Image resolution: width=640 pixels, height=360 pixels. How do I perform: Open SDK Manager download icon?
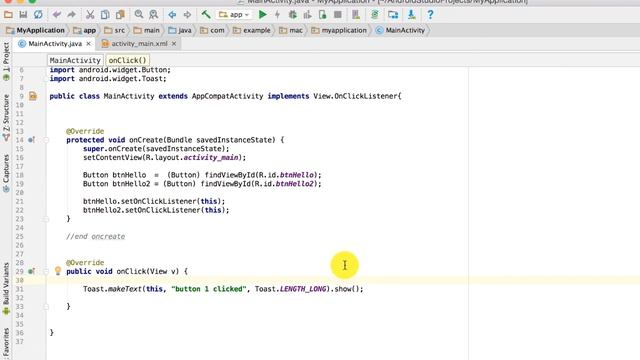click(411, 15)
